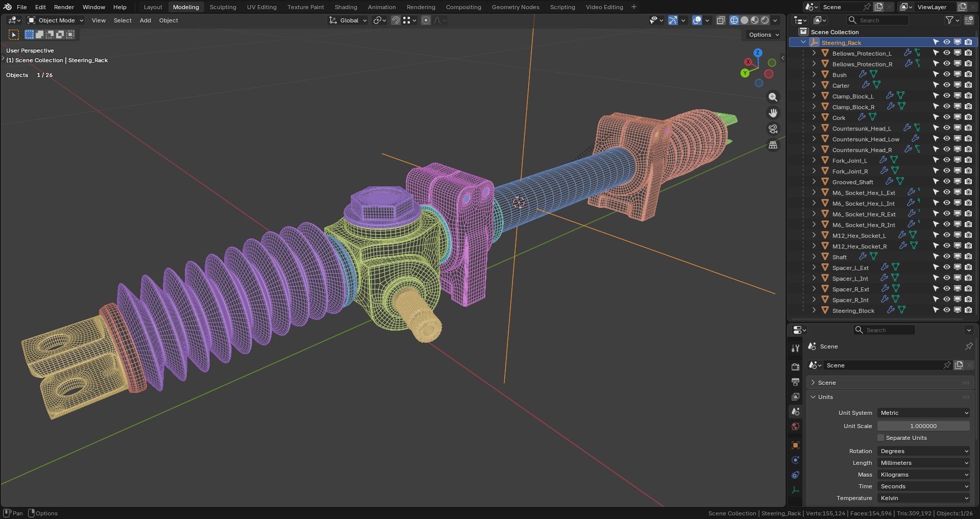Click the Unit Scale value field
Screen dimensions: 980x519
[x=923, y=426]
